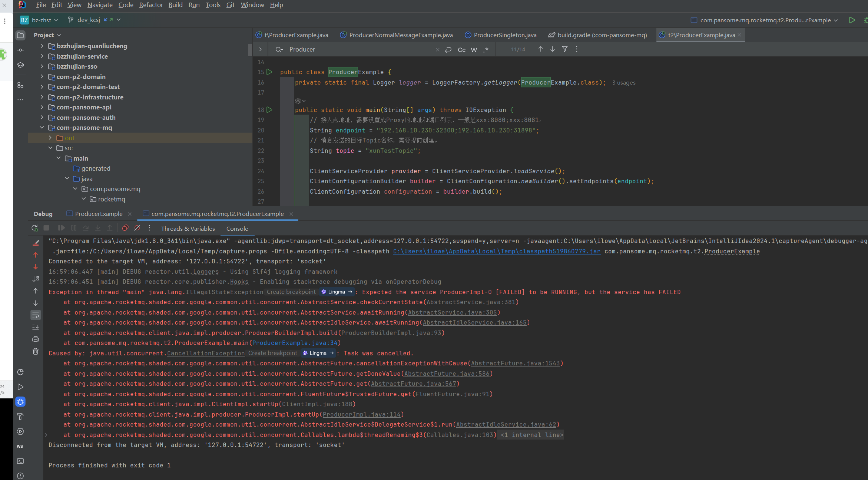Click the green Run button in top toolbar
This screenshot has height=480, width=868.
pos(852,20)
